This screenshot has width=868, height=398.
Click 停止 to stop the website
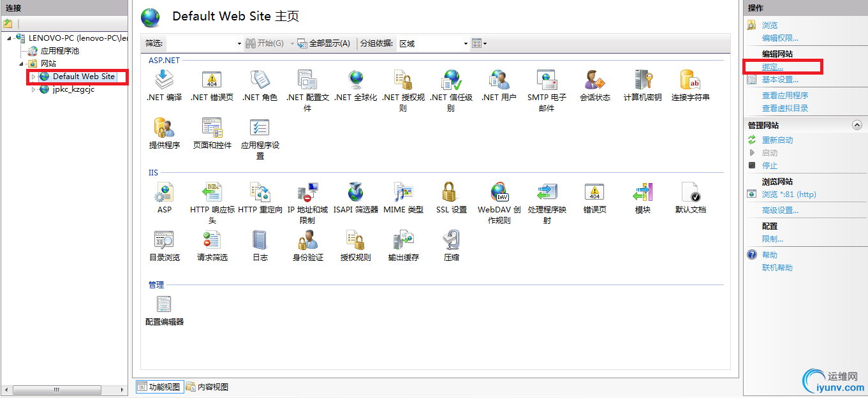(770, 166)
